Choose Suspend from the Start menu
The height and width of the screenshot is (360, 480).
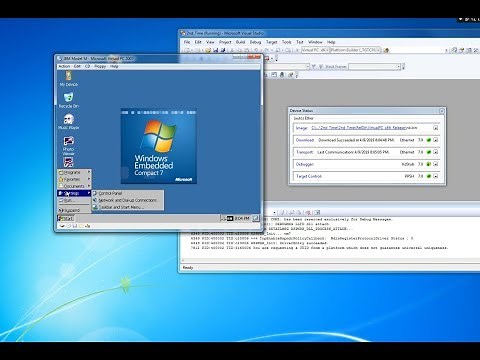[x=74, y=210]
